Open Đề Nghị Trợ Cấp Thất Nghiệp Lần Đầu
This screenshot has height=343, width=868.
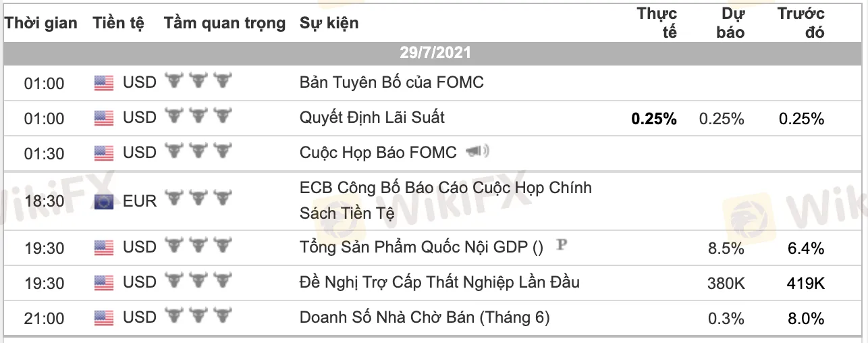coord(439,282)
